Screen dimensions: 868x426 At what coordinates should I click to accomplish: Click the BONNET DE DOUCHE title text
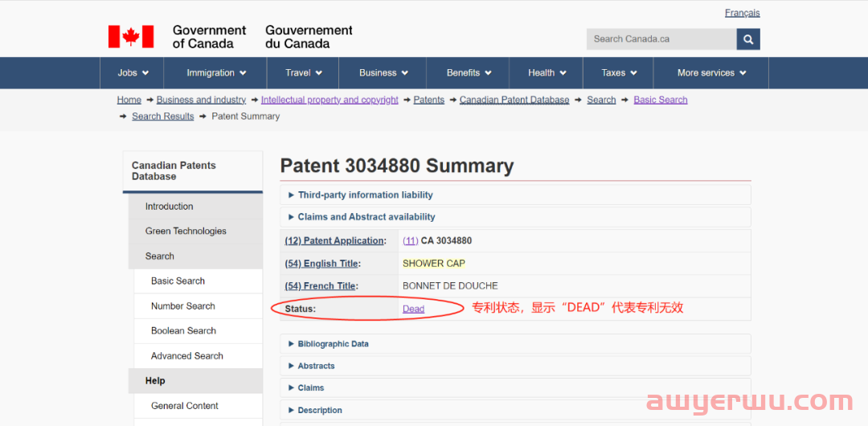[450, 286]
